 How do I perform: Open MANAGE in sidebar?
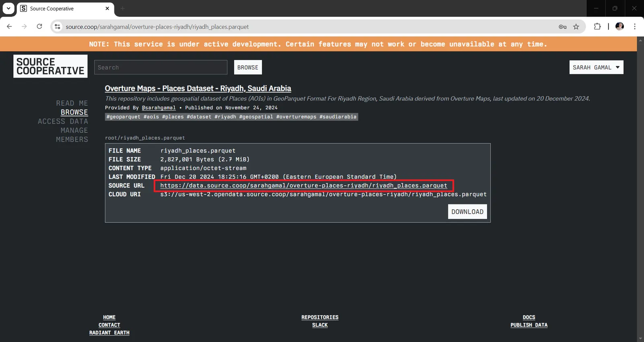click(74, 130)
